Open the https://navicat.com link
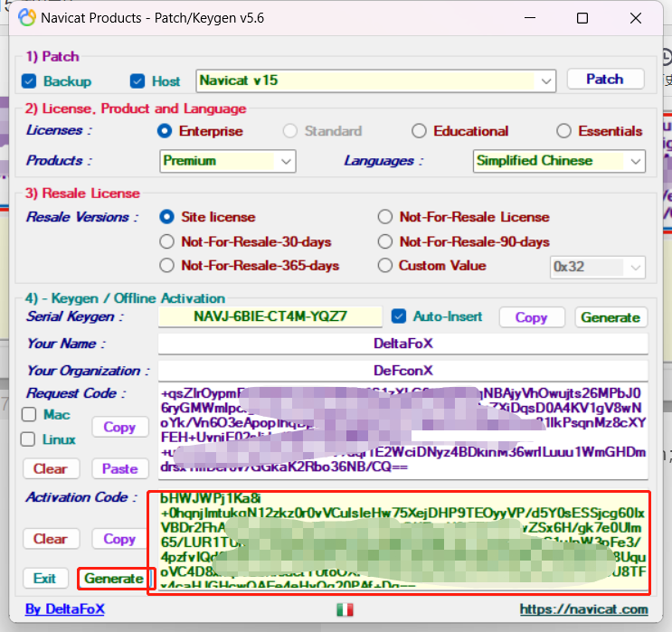Viewport: 672px width, 632px height. coord(584,609)
